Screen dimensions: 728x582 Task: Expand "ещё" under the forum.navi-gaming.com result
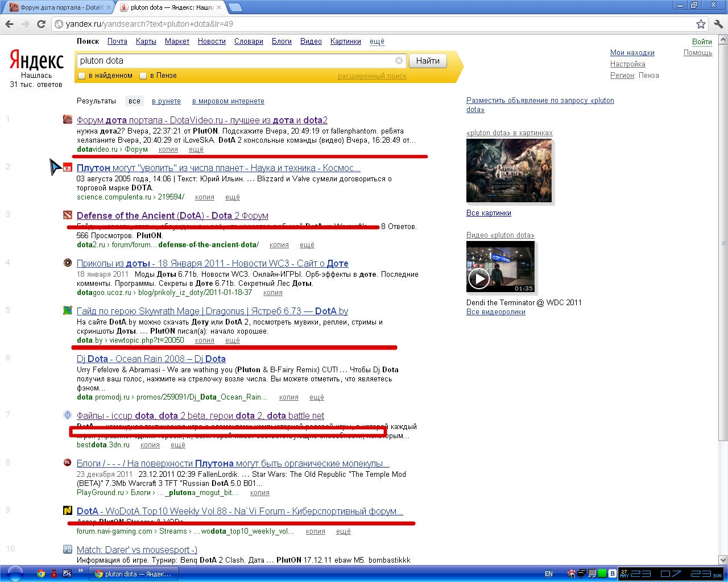pos(344,531)
